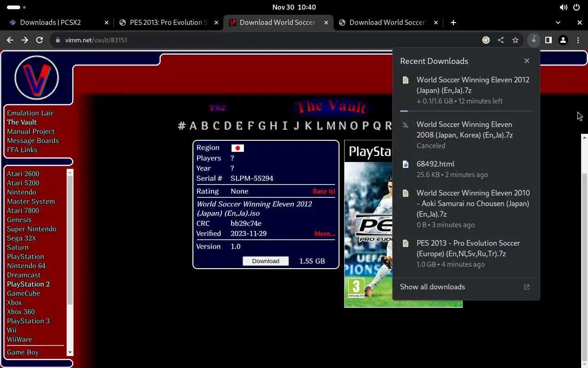
Task: Open the profile avatar menu
Action: coord(563,40)
